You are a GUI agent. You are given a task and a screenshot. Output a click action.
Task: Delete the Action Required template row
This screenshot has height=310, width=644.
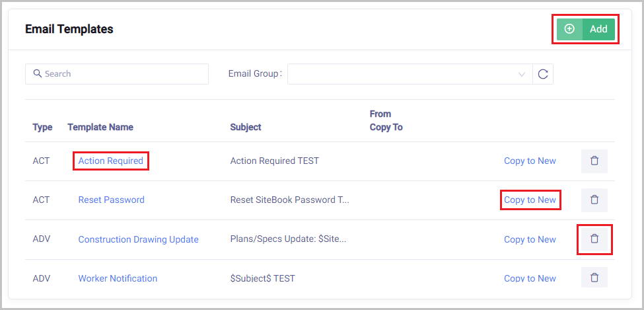(594, 161)
